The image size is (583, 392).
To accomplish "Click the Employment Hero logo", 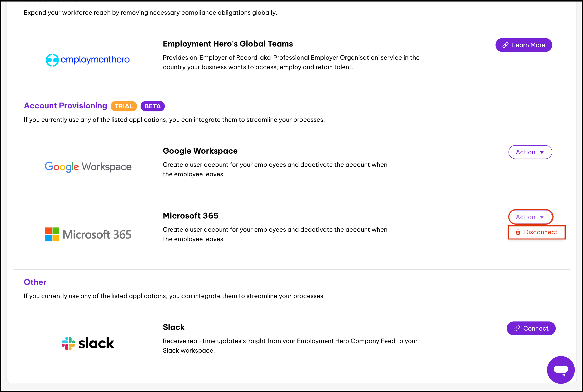I will [88, 60].
